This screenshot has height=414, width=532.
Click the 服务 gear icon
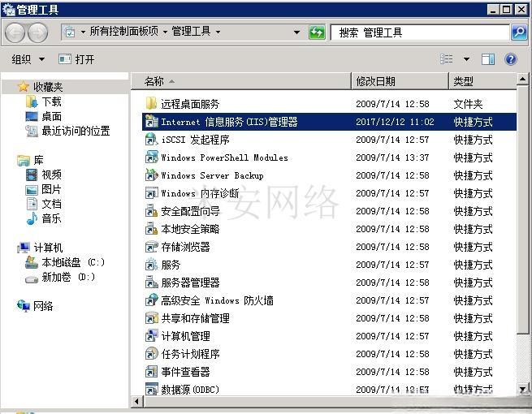click(x=151, y=265)
